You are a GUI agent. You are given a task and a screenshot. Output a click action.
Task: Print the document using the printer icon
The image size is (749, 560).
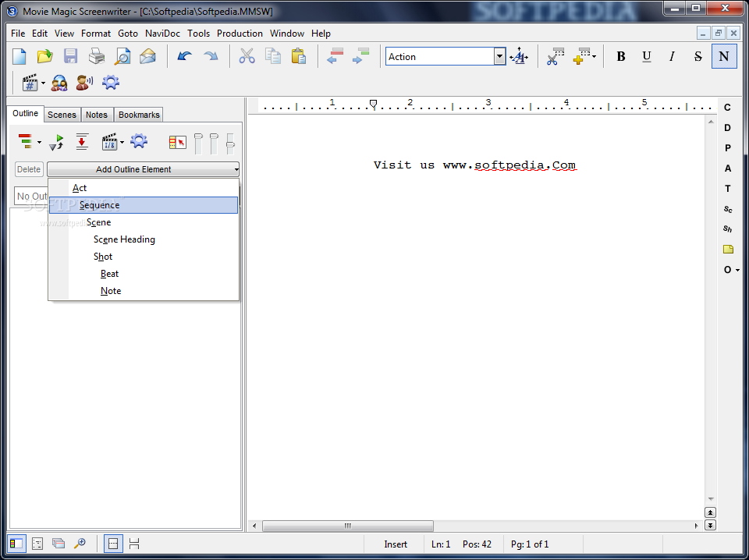click(97, 56)
